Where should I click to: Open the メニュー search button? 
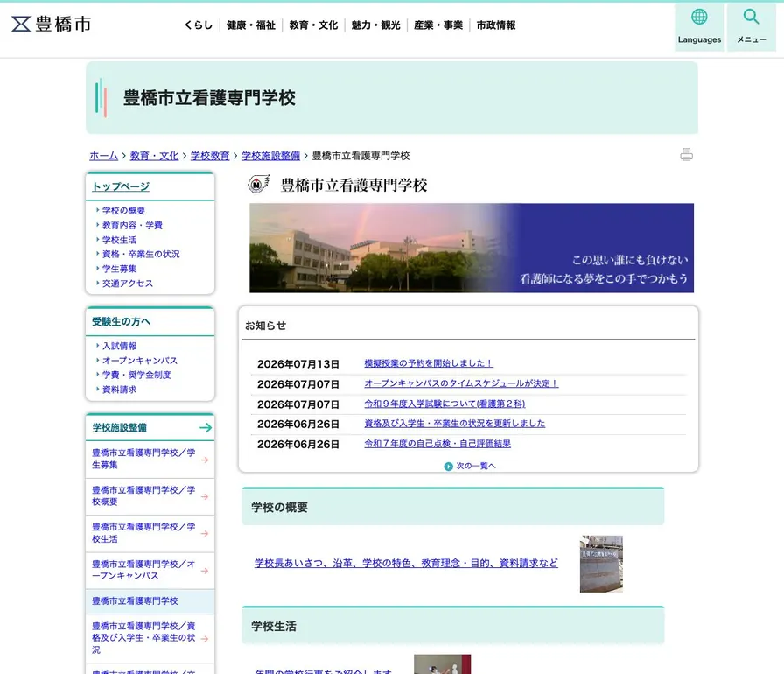point(751,27)
